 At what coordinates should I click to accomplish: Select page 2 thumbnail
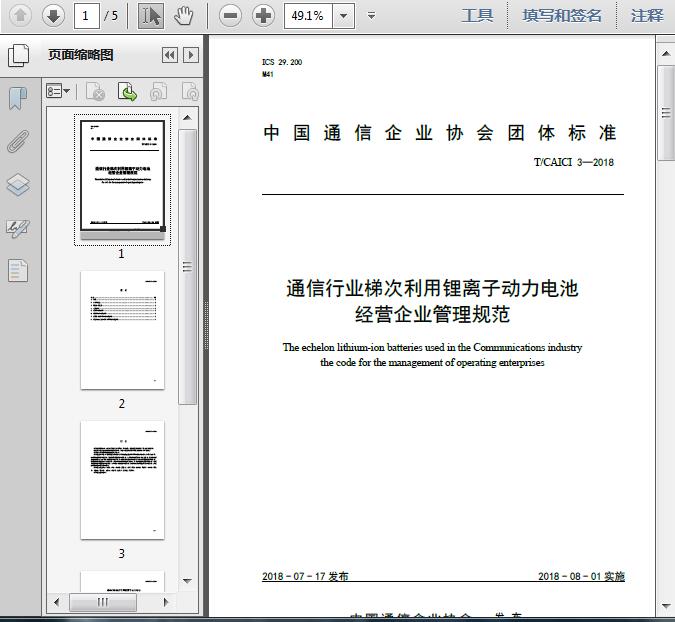point(122,330)
